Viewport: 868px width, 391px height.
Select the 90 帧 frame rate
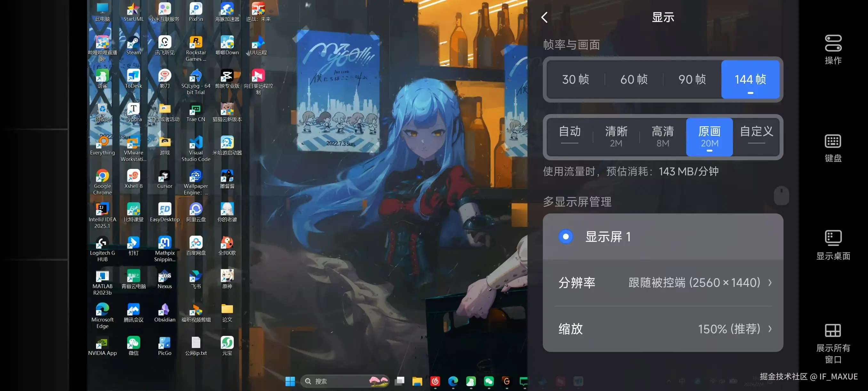tap(692, 79)
